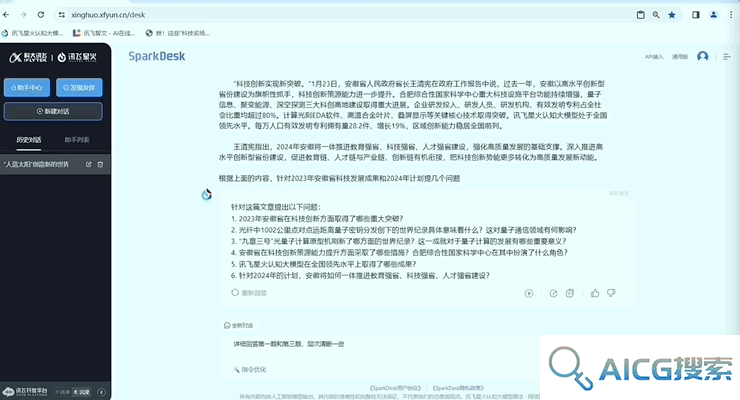Screen dimensions: 740x400
Task: Regenerate the answer with 重新回答
Action: click(249, 293)
